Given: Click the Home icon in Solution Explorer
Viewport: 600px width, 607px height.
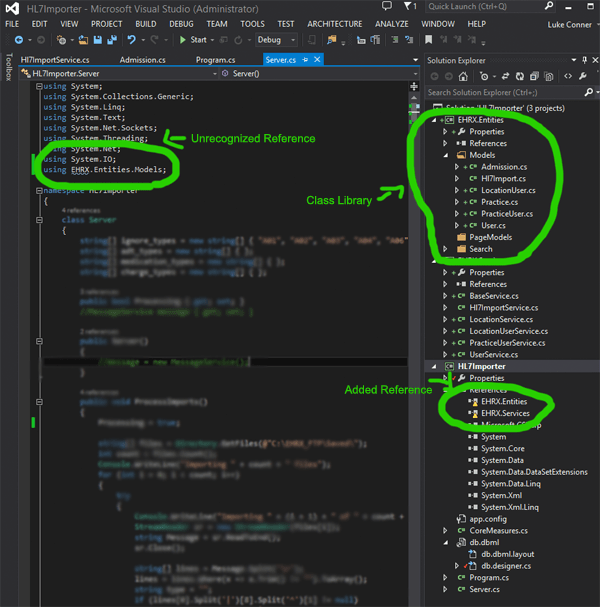Looking at the screenshot, I should [x=463, y=76].
